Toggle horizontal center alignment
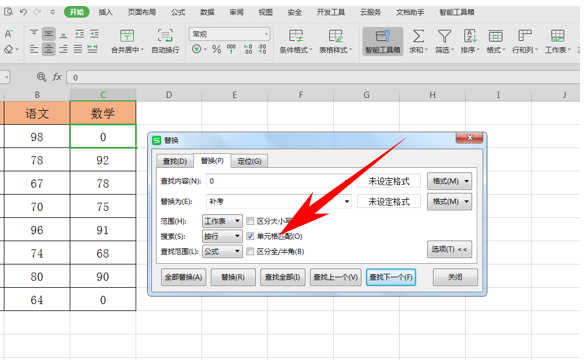584x360 pixels. point(48,49)
